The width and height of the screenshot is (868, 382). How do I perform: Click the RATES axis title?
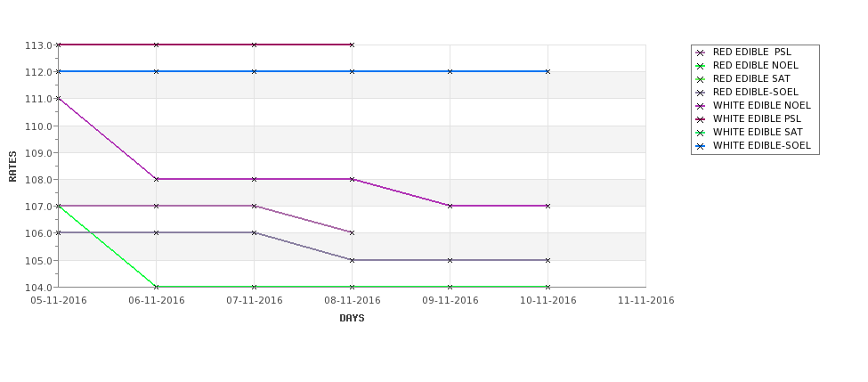[12, 167]
